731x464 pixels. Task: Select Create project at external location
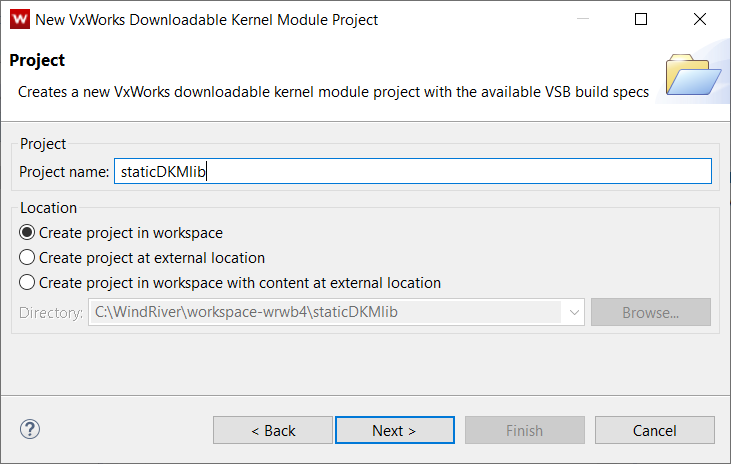tap(142, 257)
